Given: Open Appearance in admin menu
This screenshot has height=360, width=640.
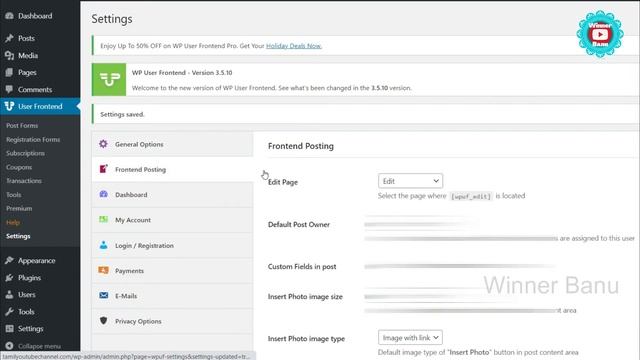Looking at the screenshot, I should [36, 261].
